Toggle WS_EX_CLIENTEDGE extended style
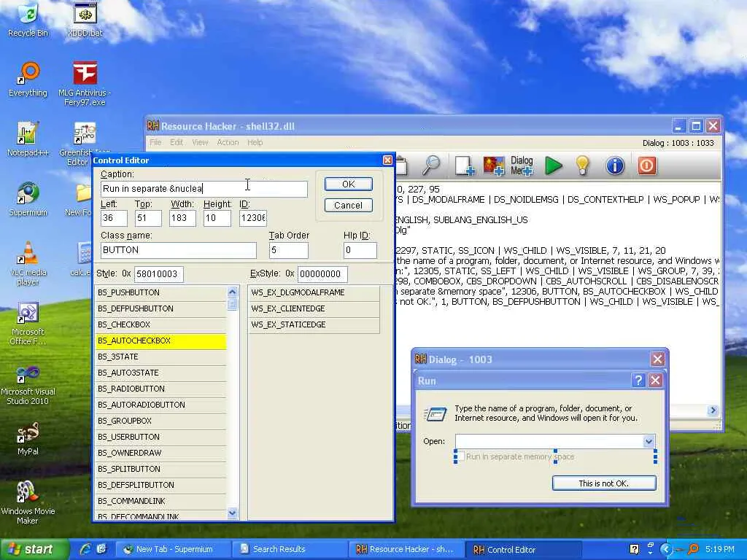This screenshot has width=747, height=560. click(x=314, y=308)
